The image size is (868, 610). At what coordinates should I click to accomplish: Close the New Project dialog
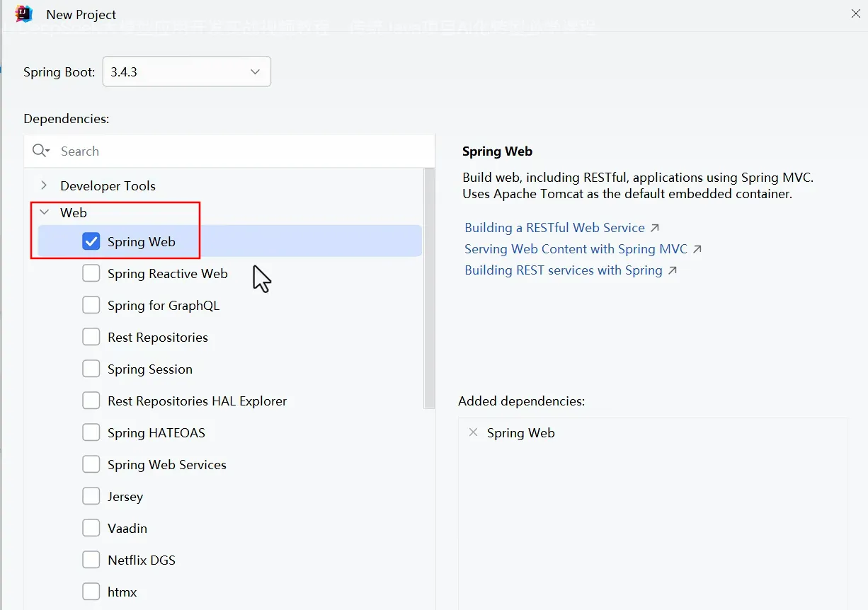click(x=856, y=13)
